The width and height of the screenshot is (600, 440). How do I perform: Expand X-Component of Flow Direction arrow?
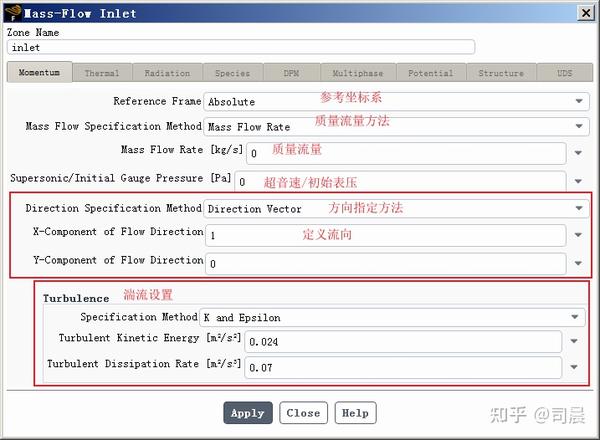click(x=578, y=235)
